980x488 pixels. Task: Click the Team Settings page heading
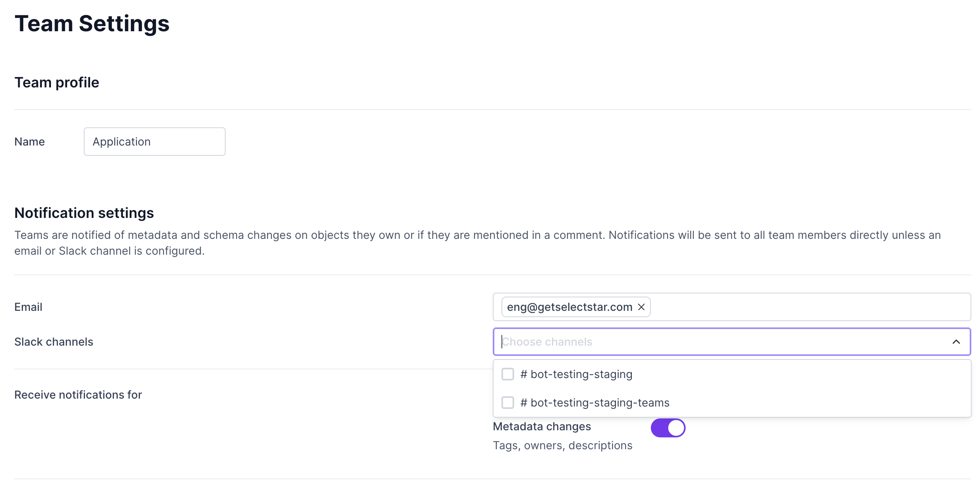click(x=92, y=24)
